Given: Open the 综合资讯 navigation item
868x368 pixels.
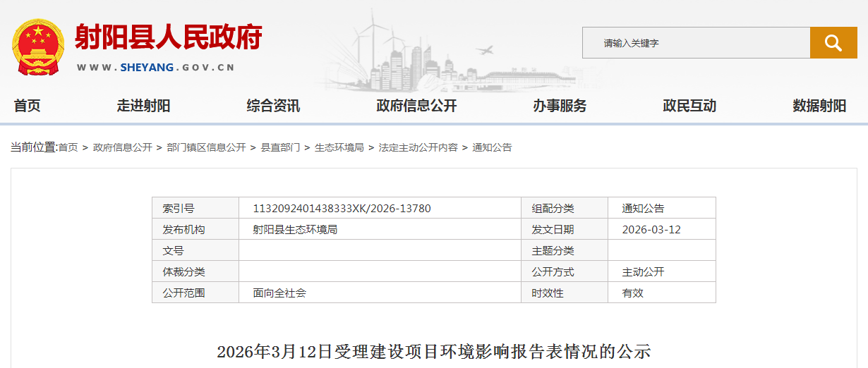Looking at the screenshot, I should pos(273,106).
